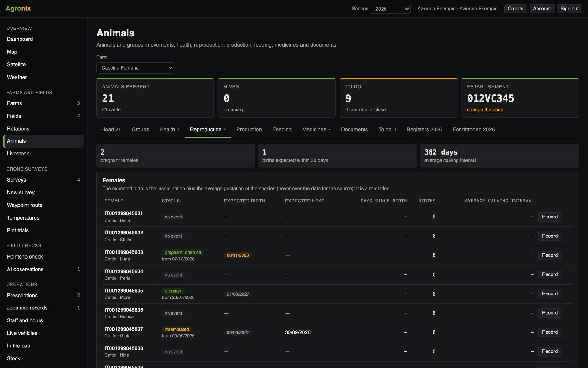Click the Agronix logo
This screenshot has height=368, width=588.
[18, 8]
